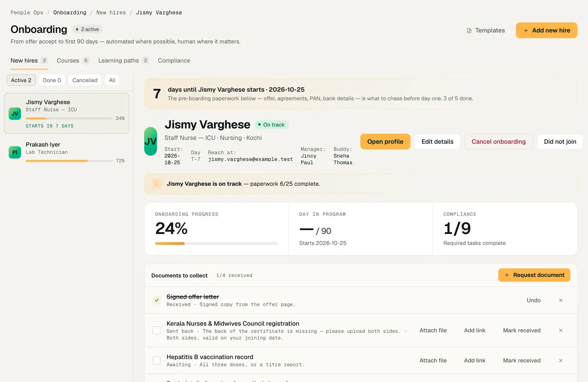Click the PI avatar for Prakash Iyer
The image size is (588, 382).
point(15,152)
